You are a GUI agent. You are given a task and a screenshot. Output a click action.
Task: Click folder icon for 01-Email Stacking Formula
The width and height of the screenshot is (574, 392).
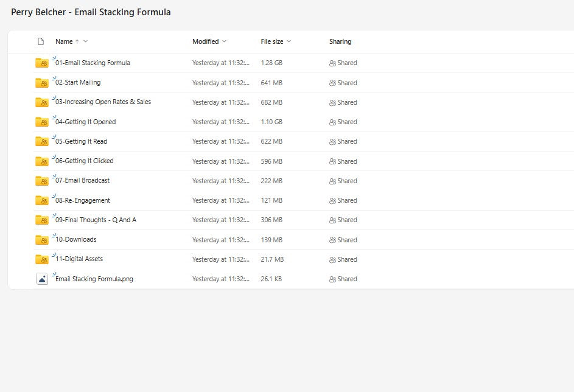[42, 63]
